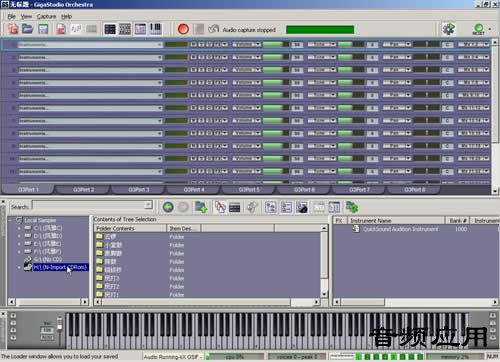
Task: Click the gray stop capture button
Action: click(x=199, y=29)
